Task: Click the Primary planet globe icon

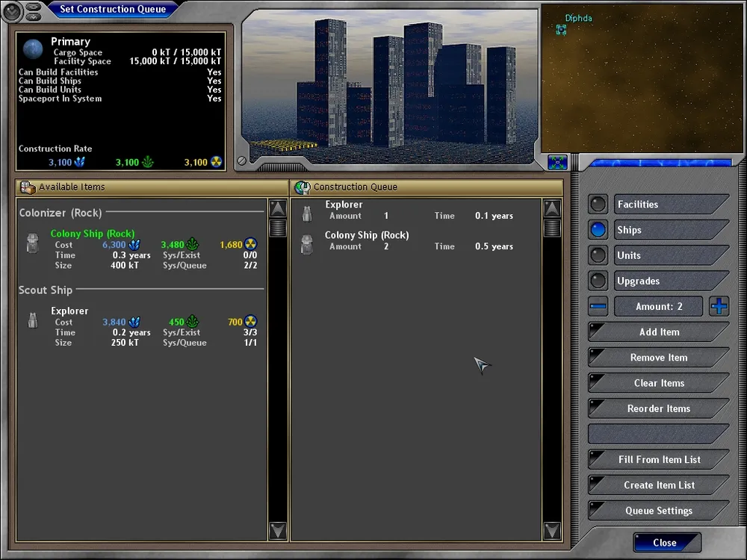Action: point(33,49)
